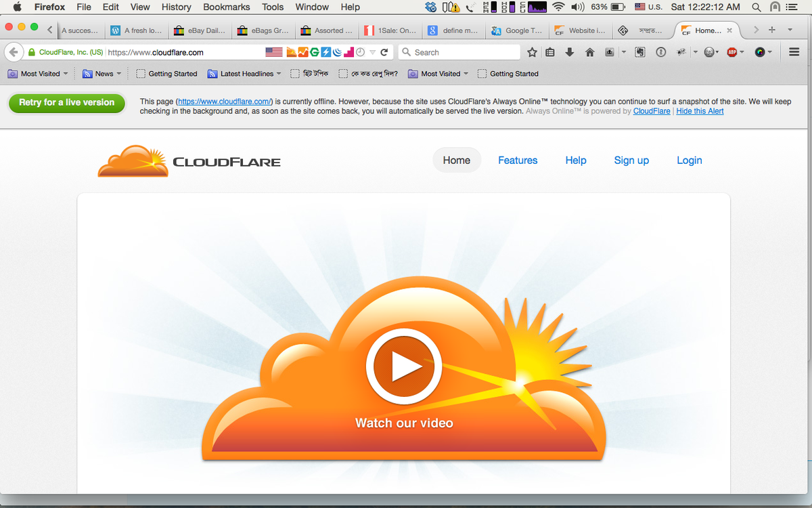Switch to the 'Website i...' tab
The image size is (812, 508).
point(581,30)
